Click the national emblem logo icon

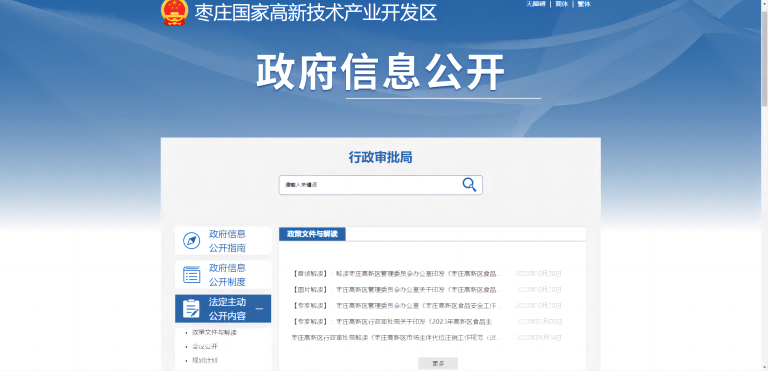tap(174, 12)
